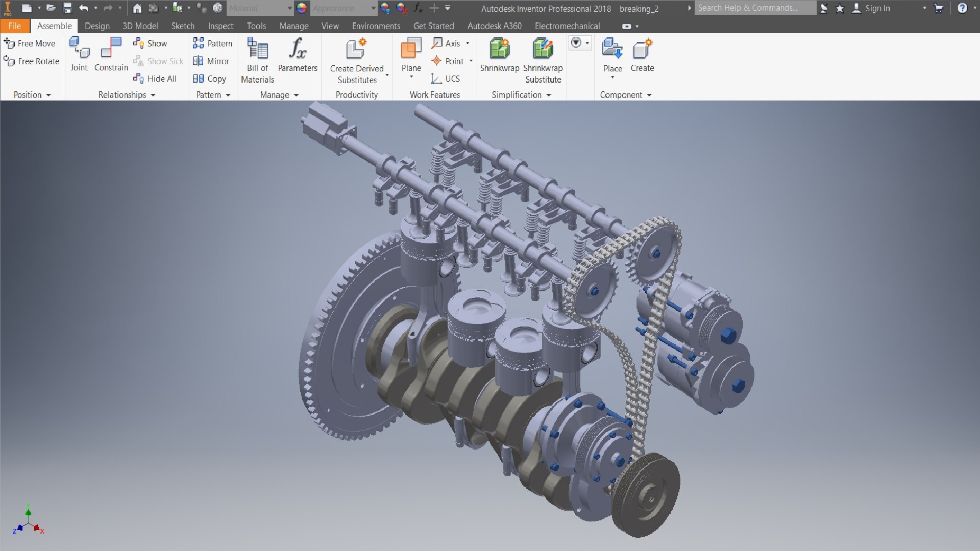The height and width of the screenshot is (551, 980).
Task: Mirror the selected components
Action: coord(211,61)
